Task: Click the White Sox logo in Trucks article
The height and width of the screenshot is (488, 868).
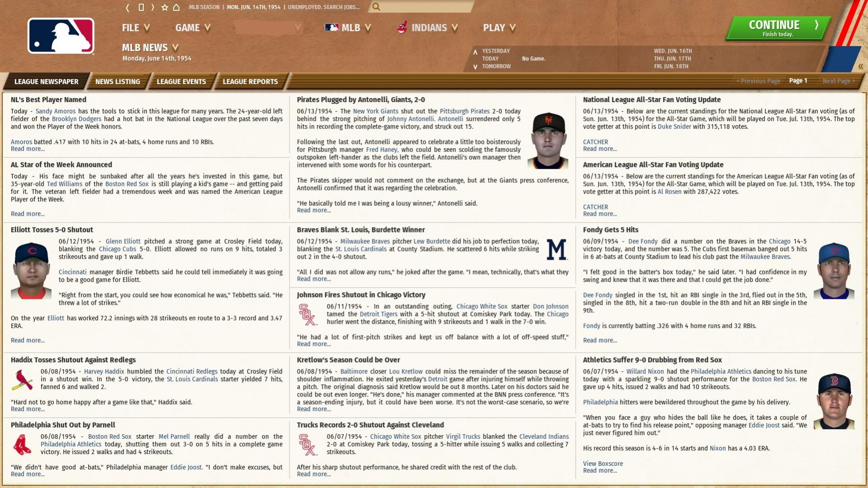Action: (x=308, y=445)
